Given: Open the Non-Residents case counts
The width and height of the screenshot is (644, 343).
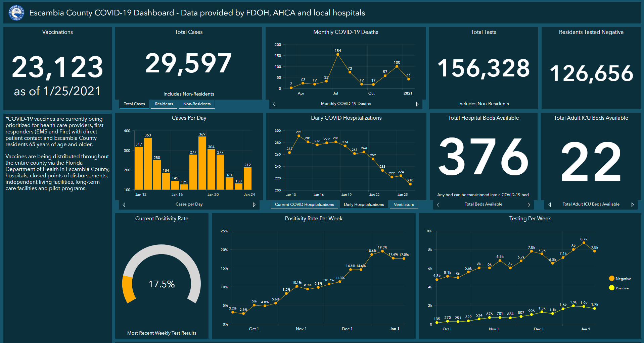Looking at the screenshot, I should [196, 104].
